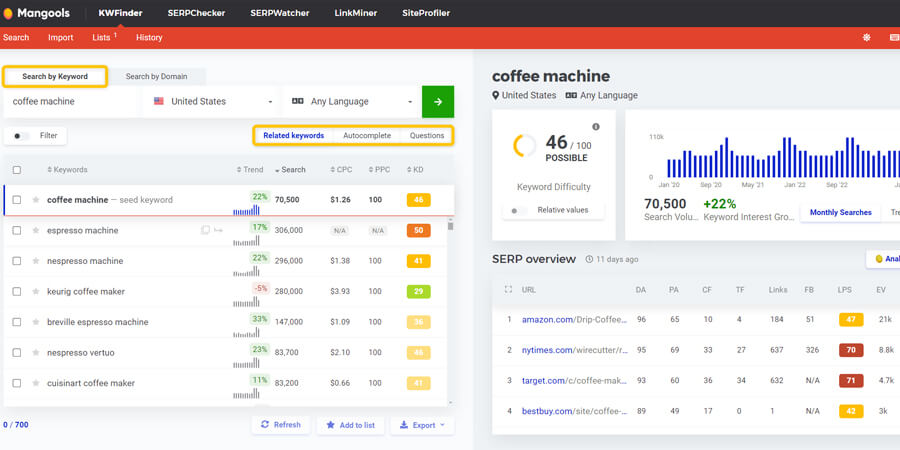Tick the select-all keywords checkbox
900x450 pixels.
point(17,170)
